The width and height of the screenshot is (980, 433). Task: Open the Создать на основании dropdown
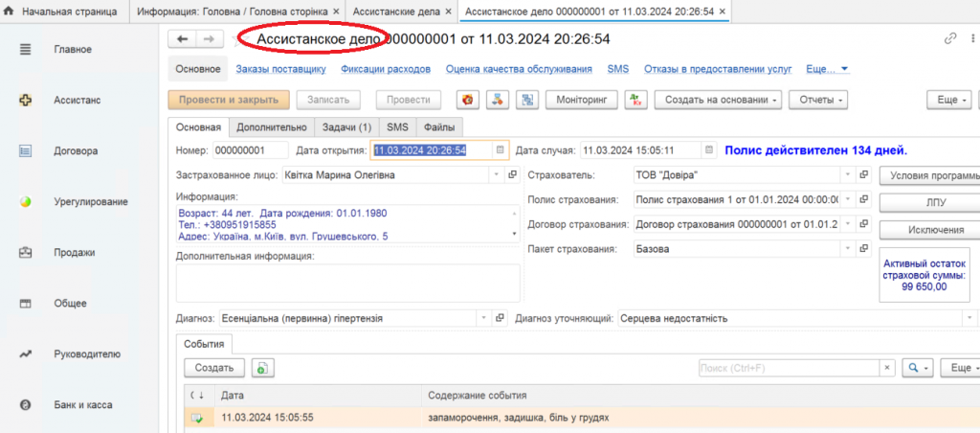point(718,100)
